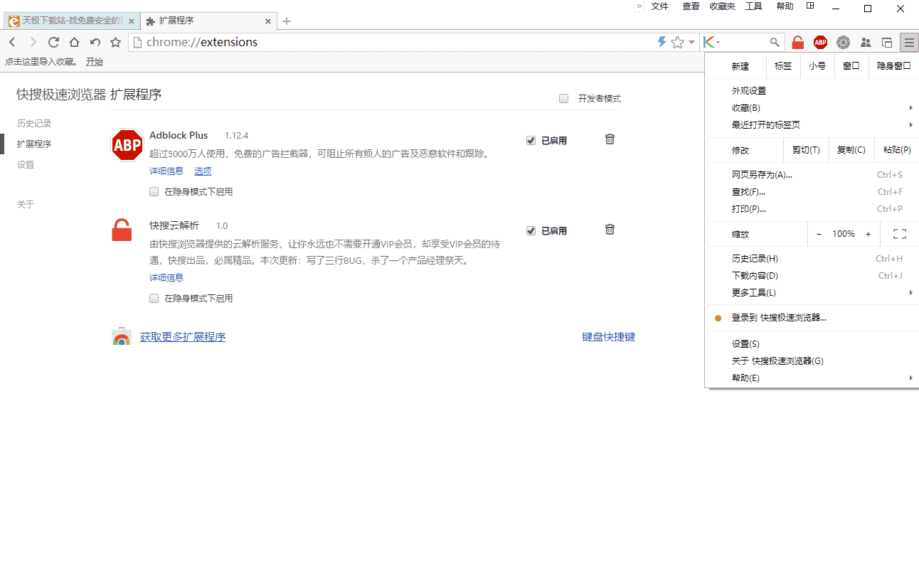This screenshot has width=919, height=588.
Task: Go to homepage via the home icon
Action: pyautogui.click(x=74, y=42)
